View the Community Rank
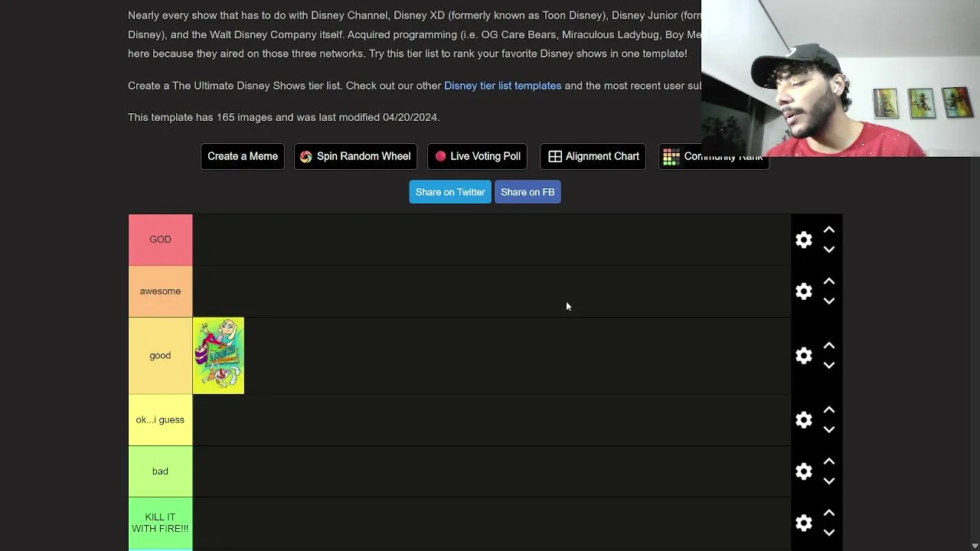 (x=714, y=156)
